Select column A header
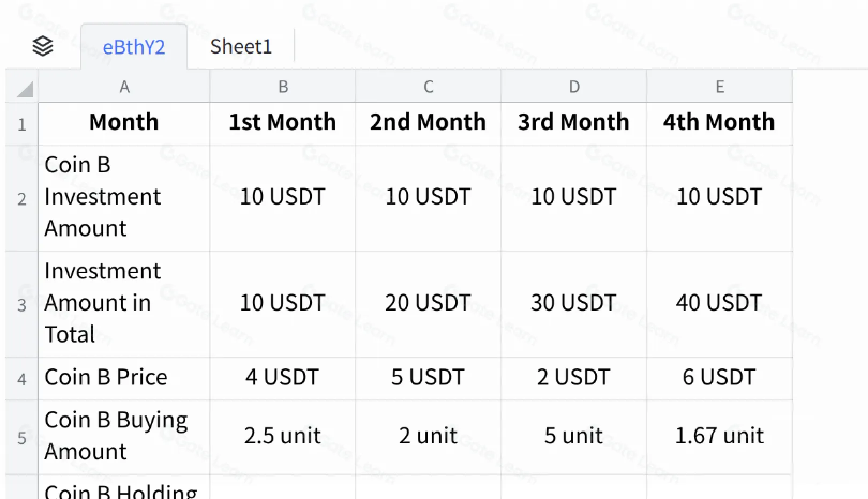 pyautogui.click(x=124, y=87)
